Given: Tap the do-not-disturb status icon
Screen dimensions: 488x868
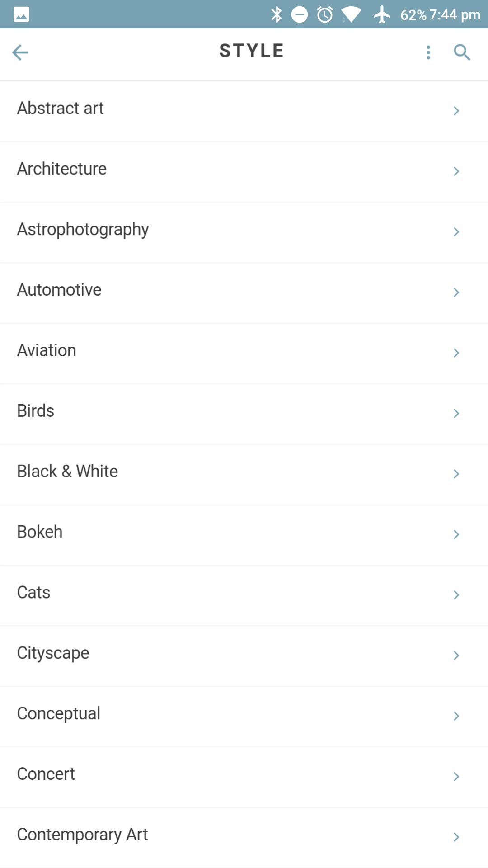Looking at the screenshot, I should pyautogui.click(x=300, y=14).
